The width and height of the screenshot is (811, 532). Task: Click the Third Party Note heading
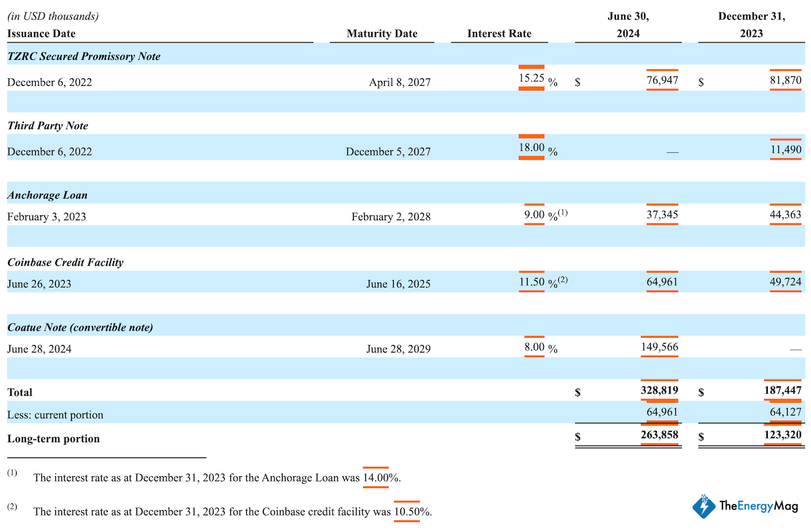47,126
